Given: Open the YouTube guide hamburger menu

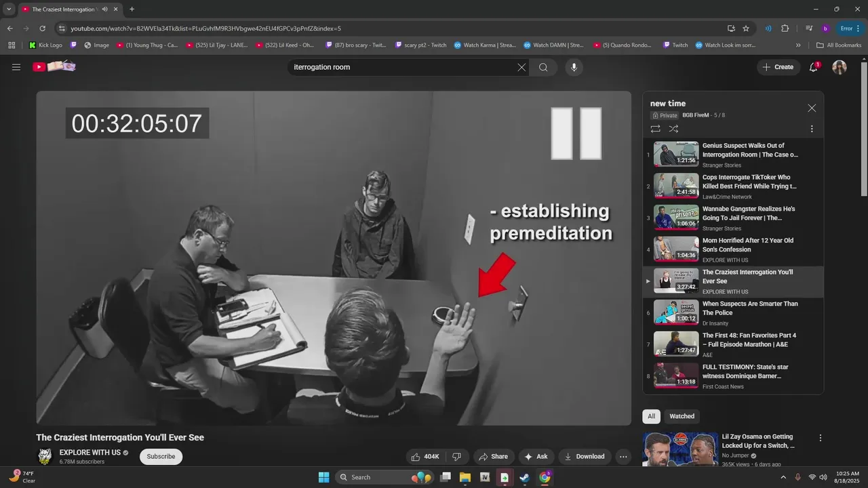Looking at the screenshot, I should point(16,67).
